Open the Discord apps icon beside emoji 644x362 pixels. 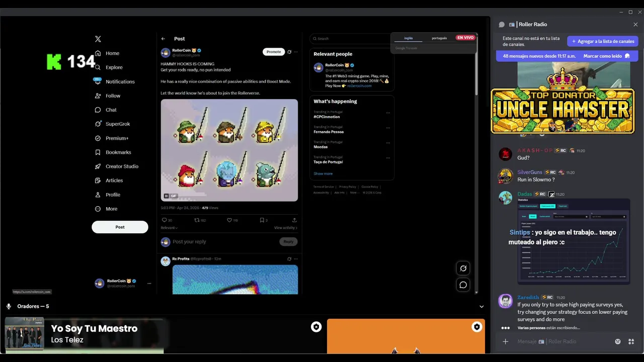click(x=631, y=342)
